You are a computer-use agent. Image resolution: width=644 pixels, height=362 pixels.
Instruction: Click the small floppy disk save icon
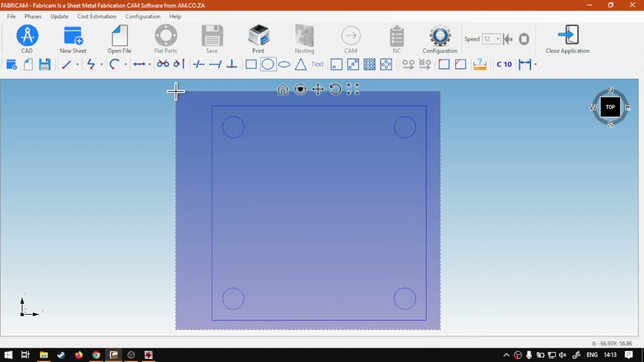(x=45, y=64)
